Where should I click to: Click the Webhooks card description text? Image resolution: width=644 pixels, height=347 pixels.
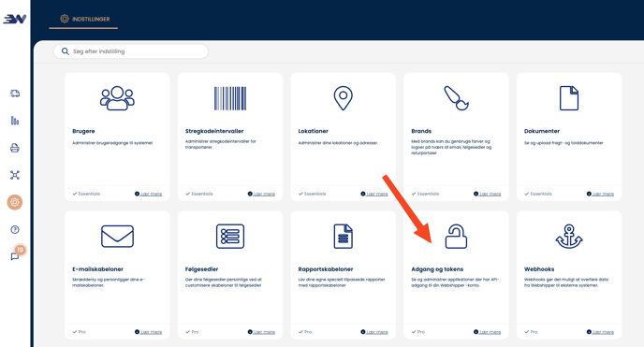pos(566,282)
